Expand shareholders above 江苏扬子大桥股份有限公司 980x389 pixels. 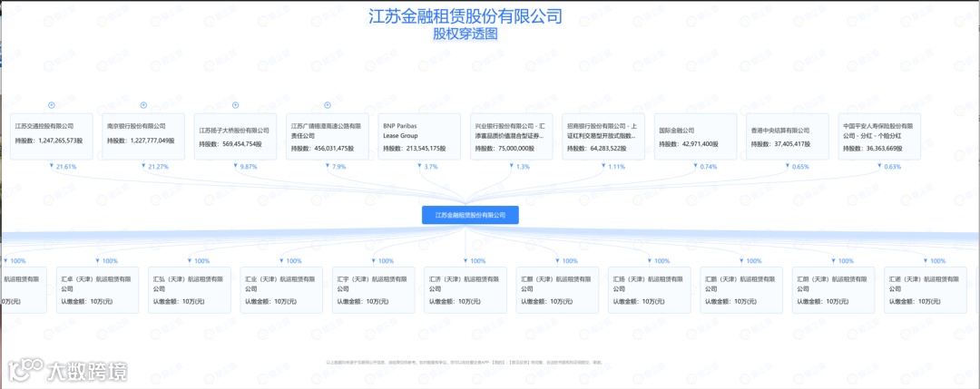236,105
